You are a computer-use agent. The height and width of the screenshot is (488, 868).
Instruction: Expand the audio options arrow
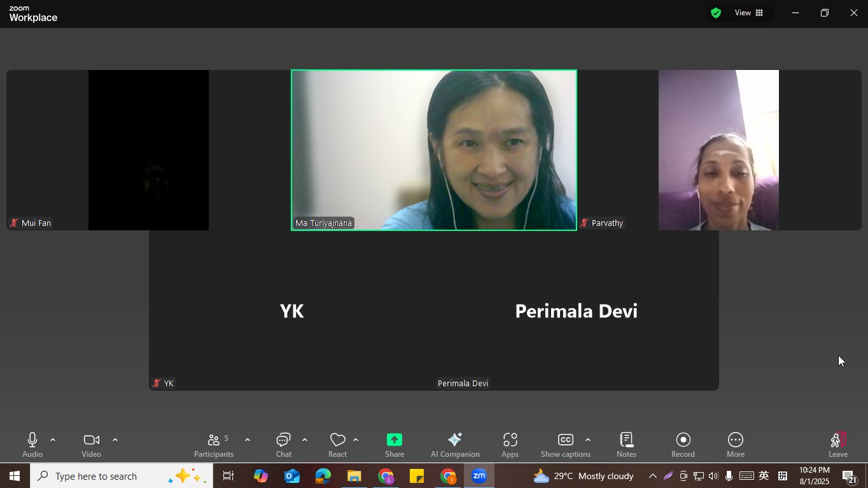(53, 440)
